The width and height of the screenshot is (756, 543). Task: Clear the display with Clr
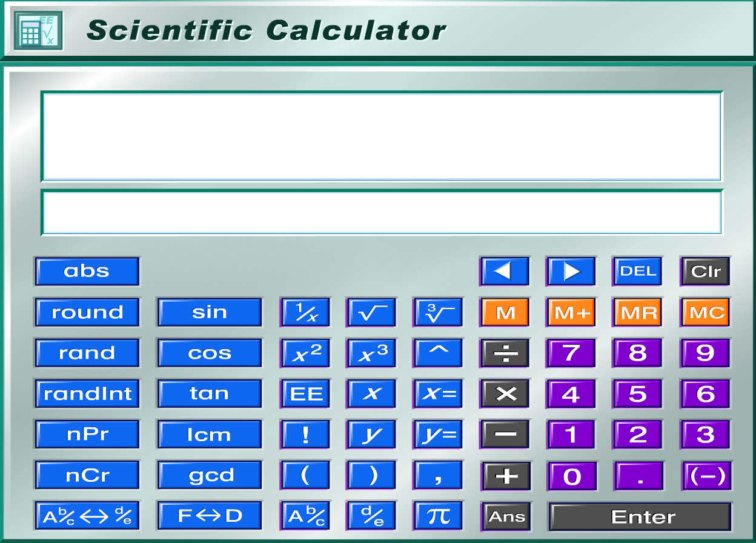(x=705, y=271)
